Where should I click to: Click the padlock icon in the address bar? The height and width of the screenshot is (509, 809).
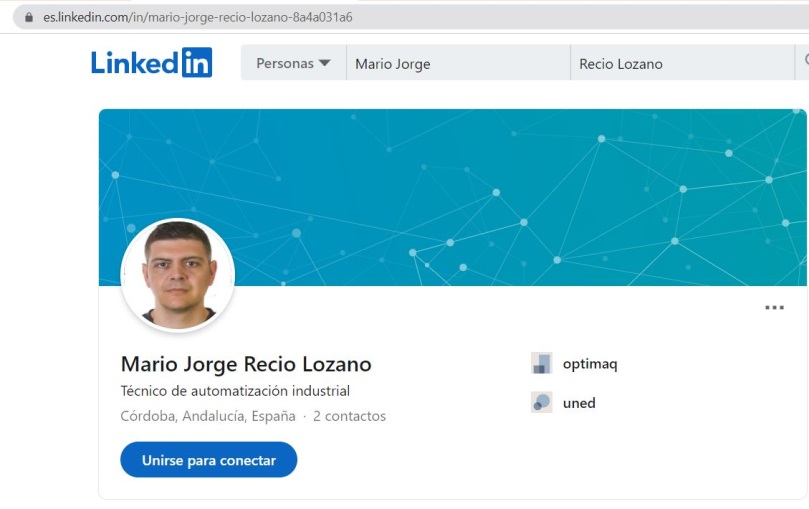28,17
